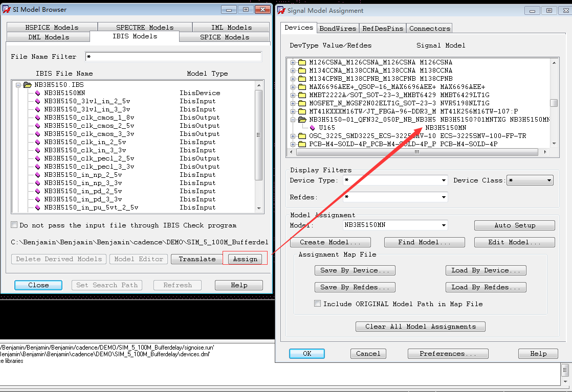Click the NB3H5150.IBS open folder icon

28,85
